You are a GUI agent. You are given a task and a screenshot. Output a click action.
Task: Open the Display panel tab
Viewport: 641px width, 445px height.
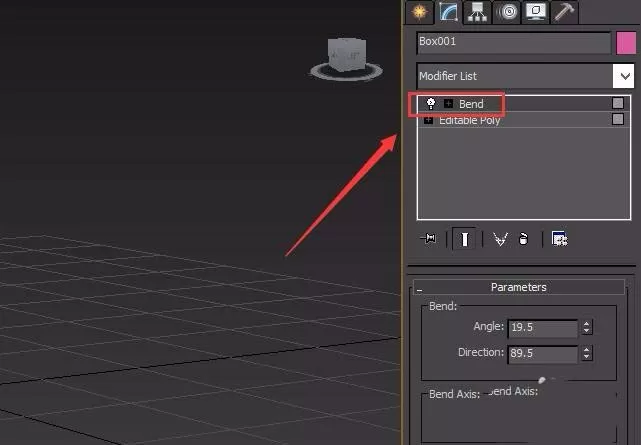point(536,12)
